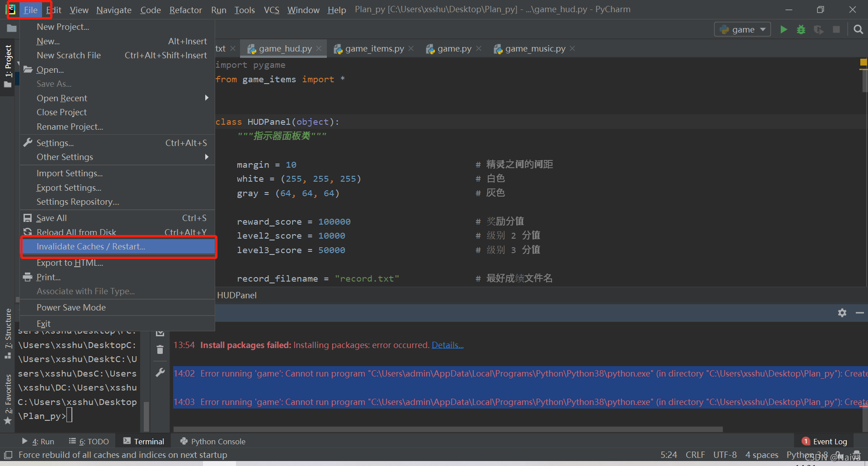The height and width of the screenshot is (466, 868).
Task: Choose Rename Project... menu item
Action: pos(118,127)
